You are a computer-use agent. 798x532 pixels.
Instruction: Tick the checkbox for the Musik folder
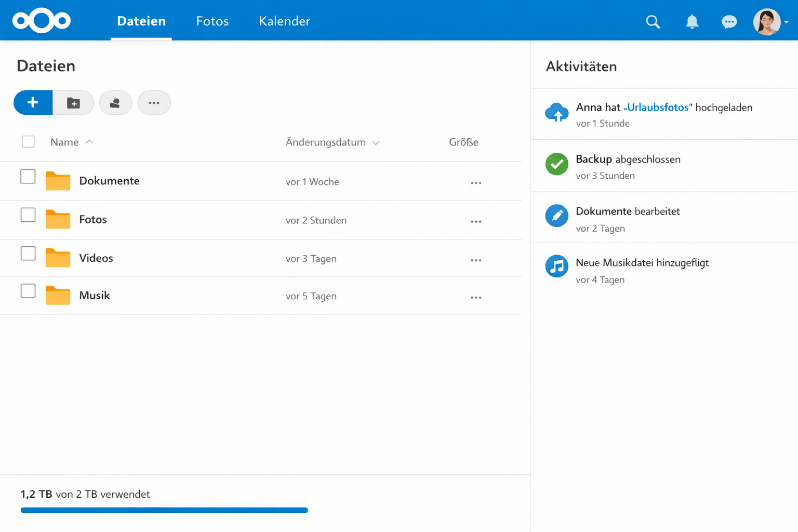tap(28, 291)
